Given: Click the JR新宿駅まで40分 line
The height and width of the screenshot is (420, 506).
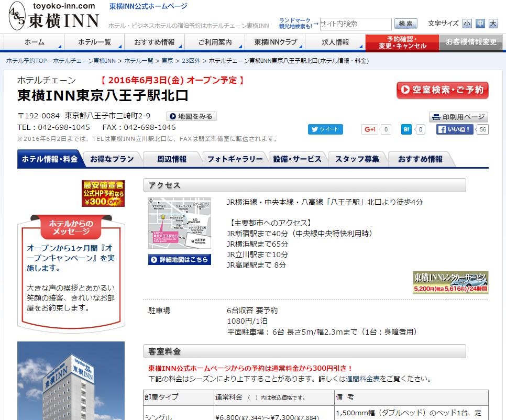Looking at the screenshot, I should pyautogui.click(x=300, y=233).
